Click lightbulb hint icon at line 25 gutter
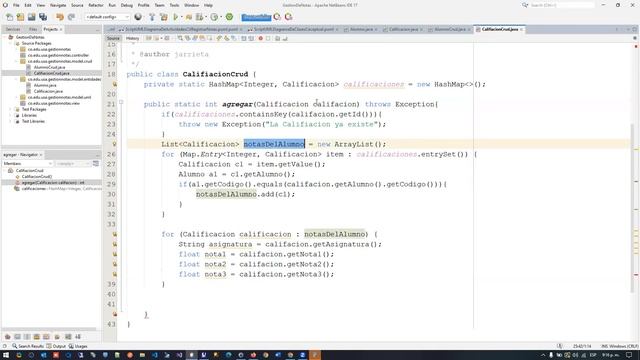This screenshot has width=640, height=360. pos(115,144)
